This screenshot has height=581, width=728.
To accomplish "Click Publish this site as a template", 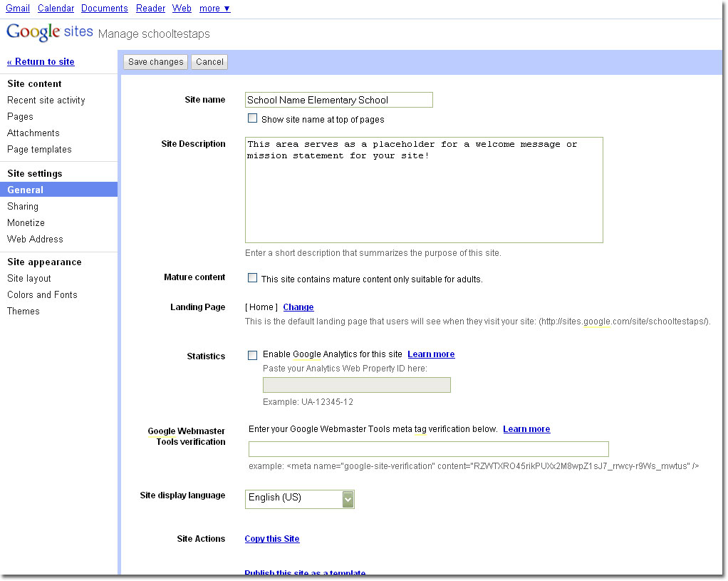I will pyautogui.click(x=305, y=573).
